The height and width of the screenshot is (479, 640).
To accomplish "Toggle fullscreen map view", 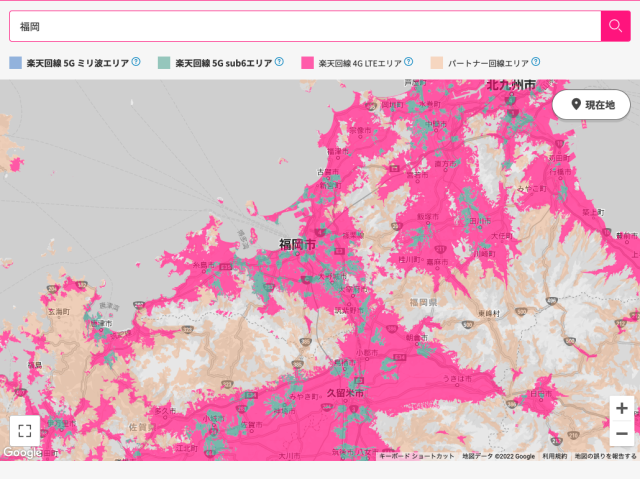I will 25,431.
